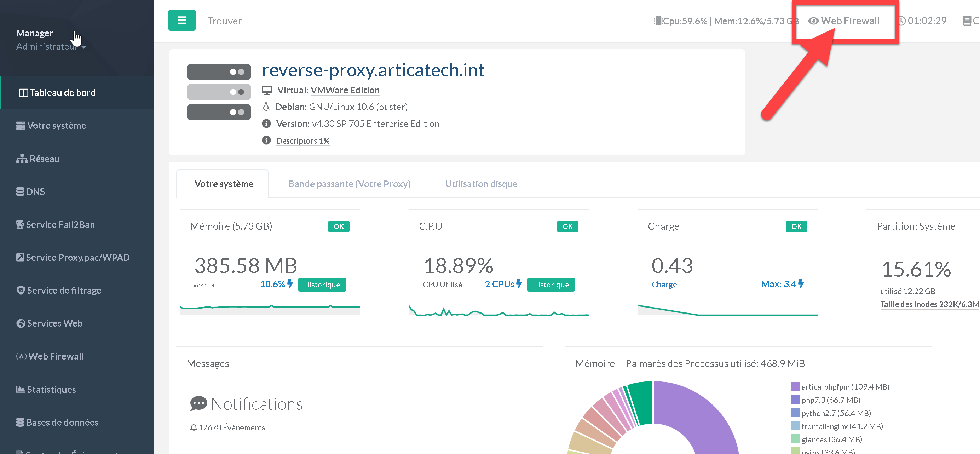This screenshot has height=454, width=980.
Task: Click the DNS database icon in sidebar
Action: 20,191
